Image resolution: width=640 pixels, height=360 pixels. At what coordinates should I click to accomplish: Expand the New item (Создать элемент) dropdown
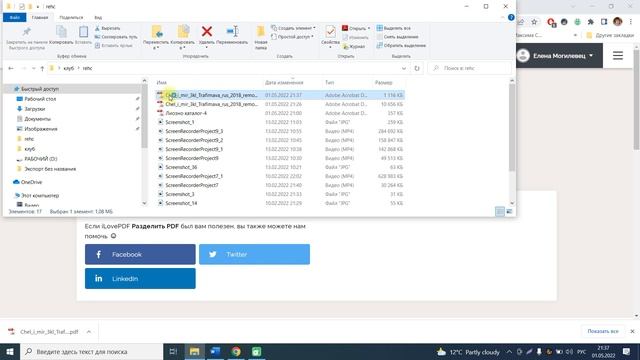(314, 28)
